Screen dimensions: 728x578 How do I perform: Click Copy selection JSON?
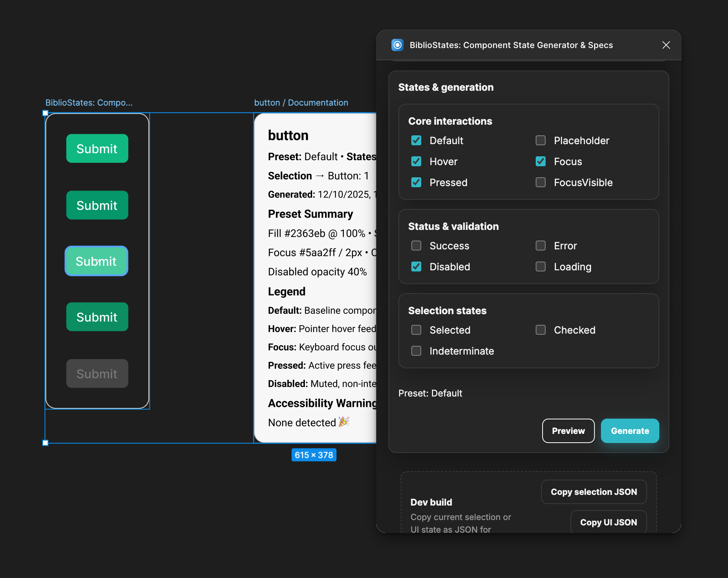pos(593,492)
